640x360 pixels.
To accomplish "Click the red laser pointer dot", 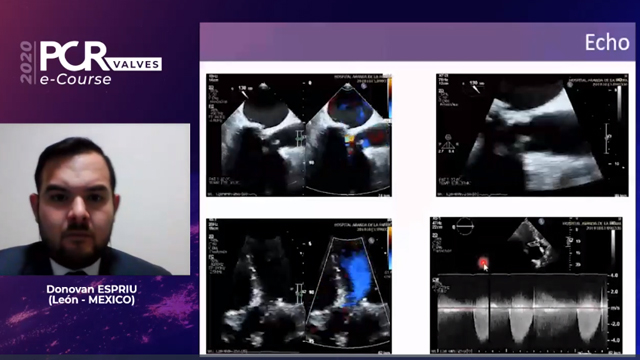I will pos(483,262).
